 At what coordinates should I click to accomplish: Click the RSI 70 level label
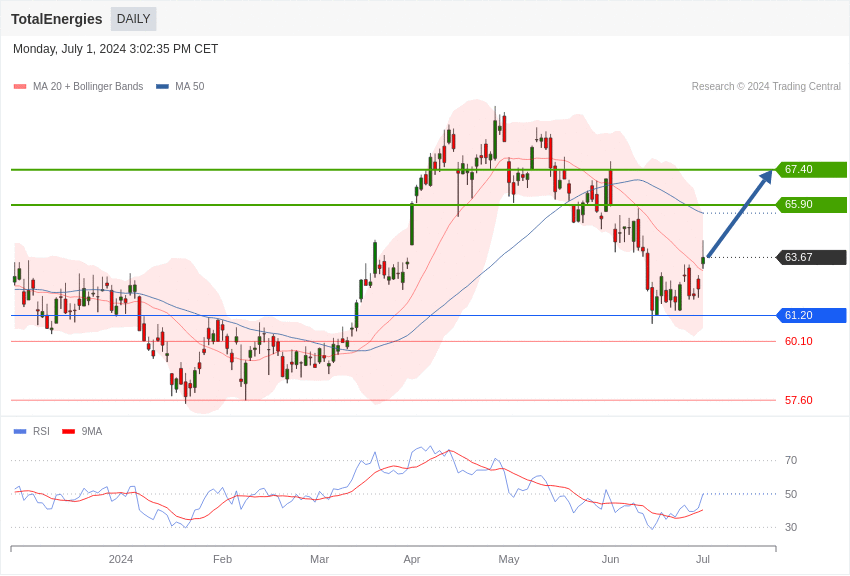coord(791,461)
